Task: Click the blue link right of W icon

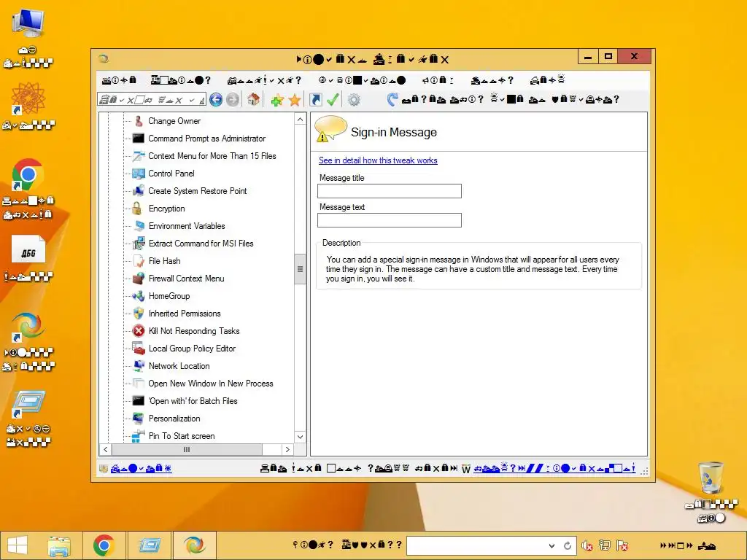Action: point(554,468)
